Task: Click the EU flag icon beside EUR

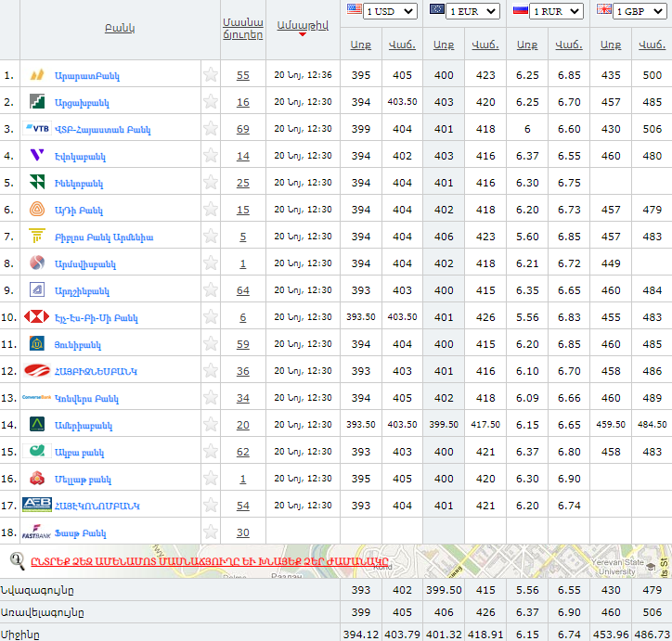Action: 437,9
